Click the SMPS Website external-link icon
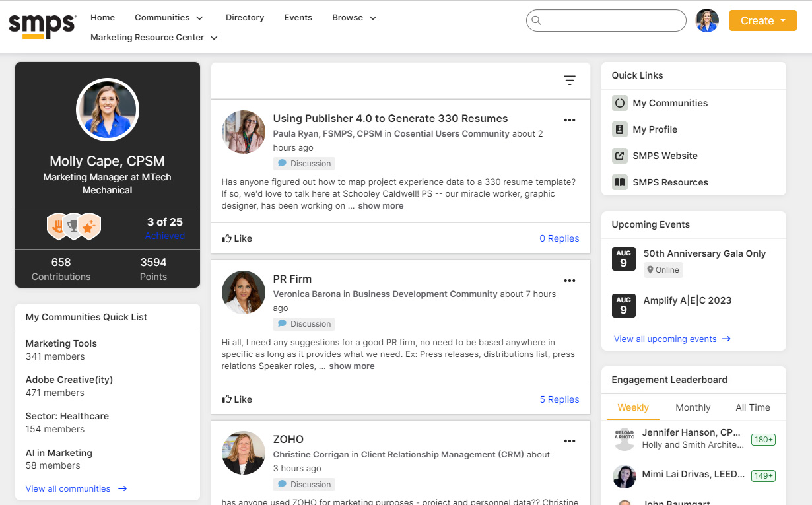This screenshot has height=505, width=812. [x=619, y=156]
